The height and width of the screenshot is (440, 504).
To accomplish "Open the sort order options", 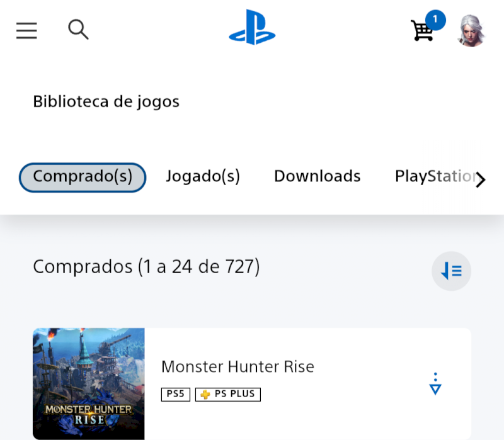I will tap(451, 271).
